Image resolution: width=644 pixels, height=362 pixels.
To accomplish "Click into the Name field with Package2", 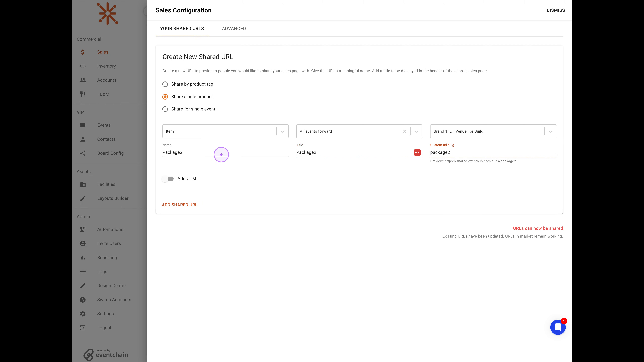I will click(225, 152).
